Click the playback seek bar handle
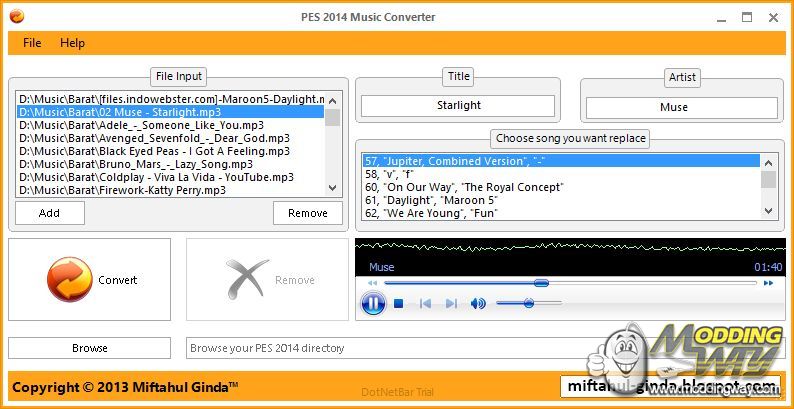This screenshot has width=794, height=409. click(x=541, y=283)
